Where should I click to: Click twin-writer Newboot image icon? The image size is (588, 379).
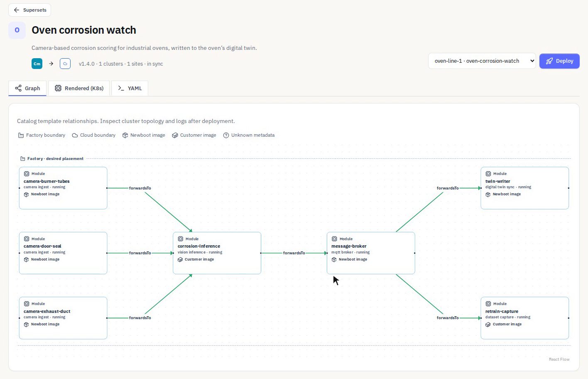coord(488,194)
